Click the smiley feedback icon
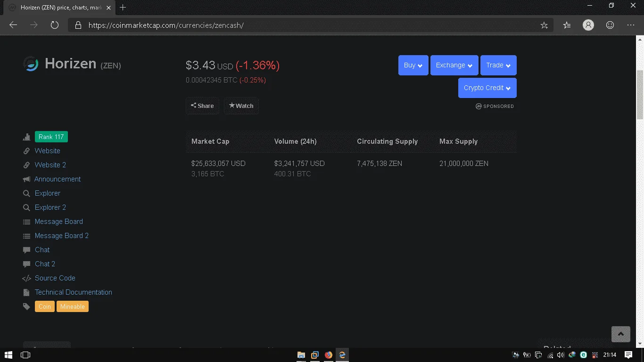 point(610,25)
